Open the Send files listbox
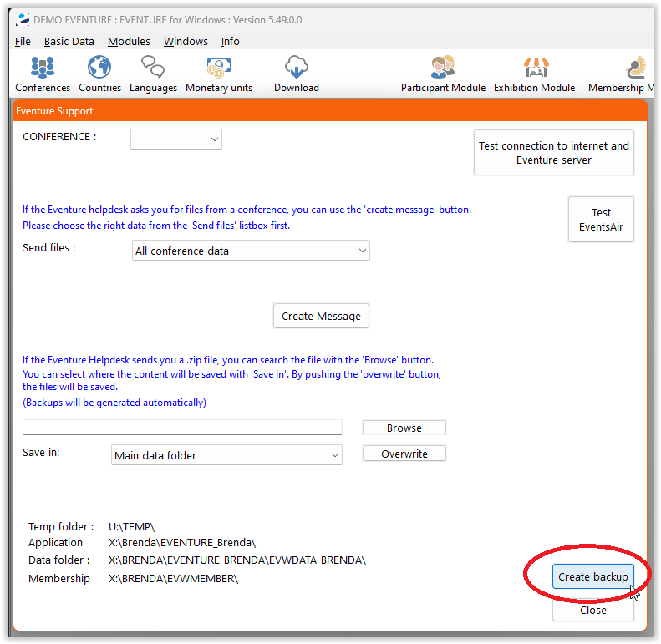Image resolution: width=661 pixels, height=644 pixels. 252,251
